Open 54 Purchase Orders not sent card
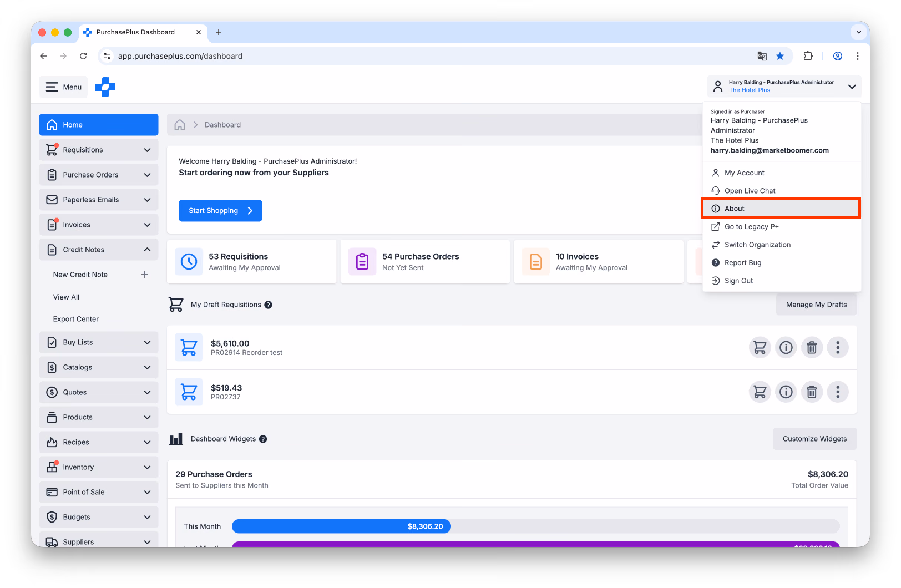This screenshot has height=588, width=901. (425, 262)
